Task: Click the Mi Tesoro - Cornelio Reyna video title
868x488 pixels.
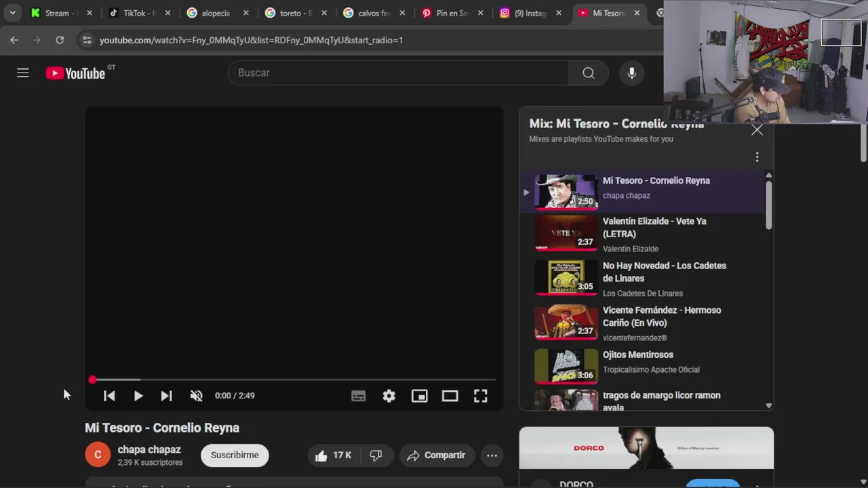Action: click(162, 428)
